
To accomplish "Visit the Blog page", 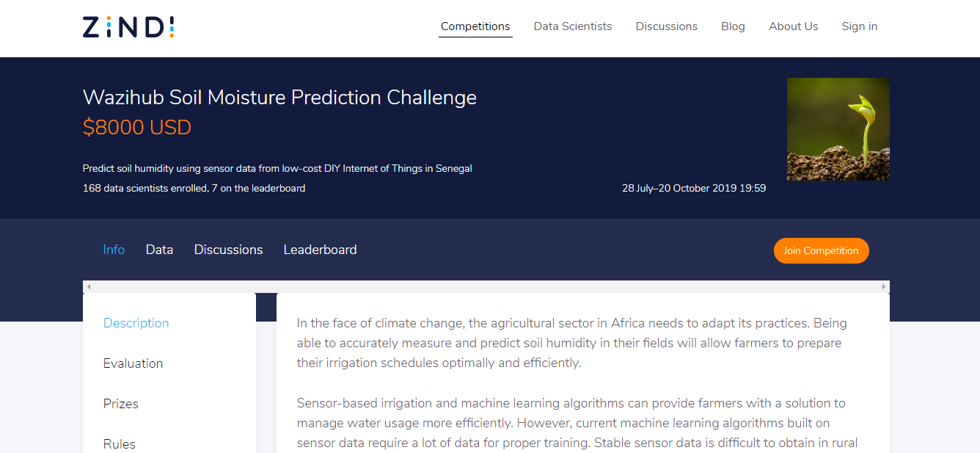I will (733, 26).
